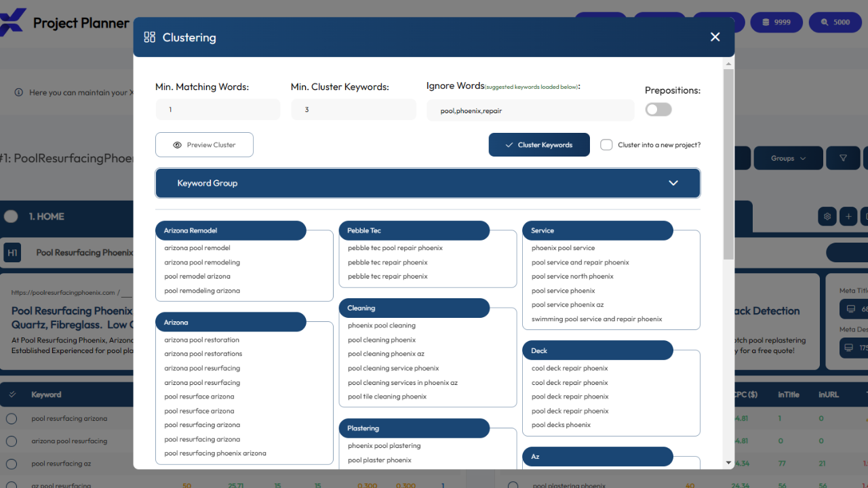
Task: Select the Service cluster heading
Action: pyautogui.click(x=597, y=230)
